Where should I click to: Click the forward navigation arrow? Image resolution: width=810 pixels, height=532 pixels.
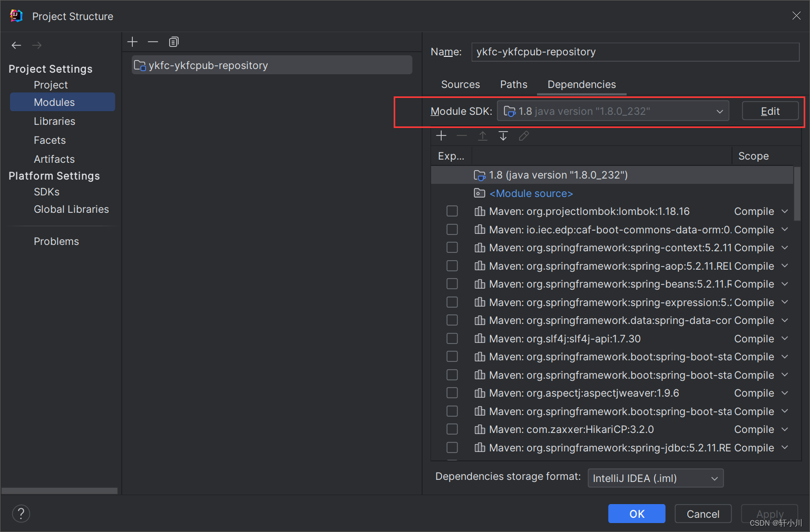point(37,45)
